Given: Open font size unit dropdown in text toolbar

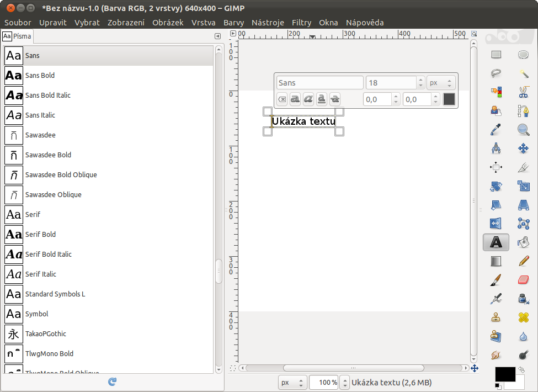Looking at the screenshot, I should click(441, 83).
